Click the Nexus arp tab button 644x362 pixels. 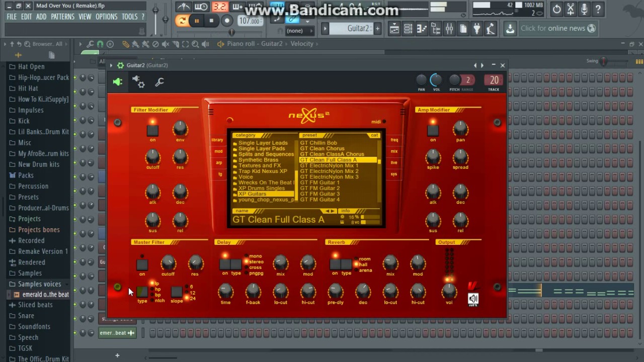(x=219, y=163)
